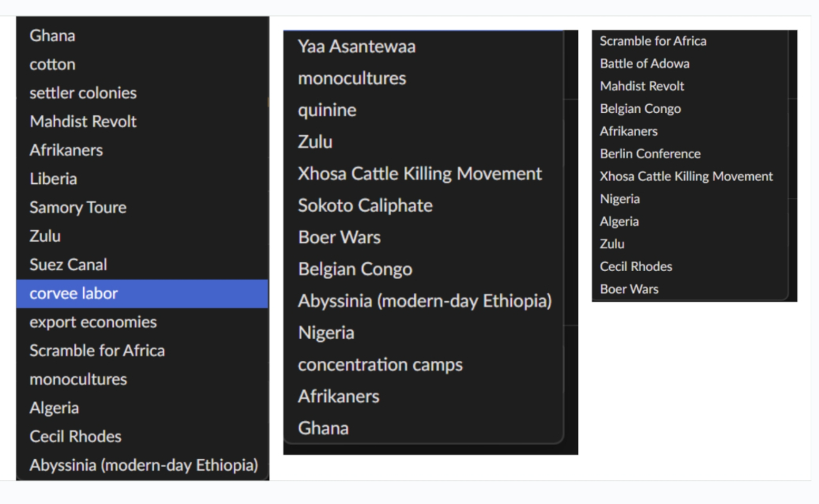Choose the cotton option
The height and width of the screenshot is (504, 819).
point(142,64)
